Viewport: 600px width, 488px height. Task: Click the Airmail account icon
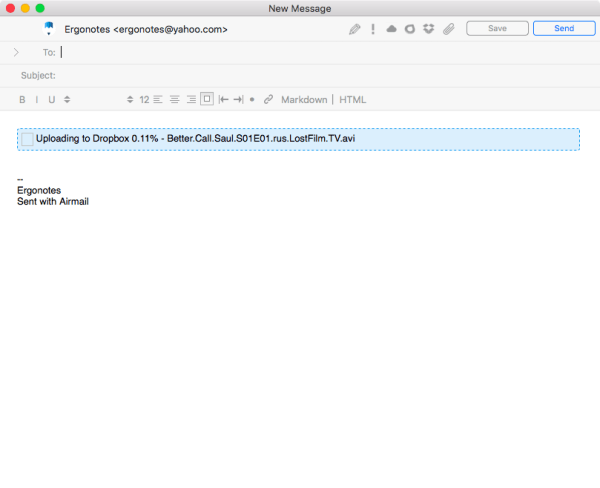coord(48,29)
